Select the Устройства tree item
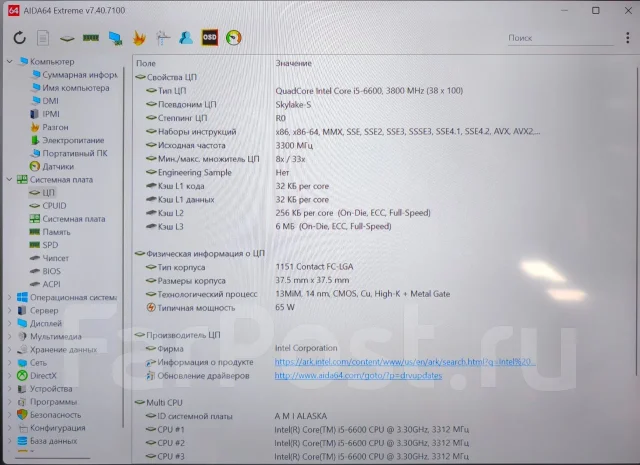The image size is (640, 465). point(45,389)
